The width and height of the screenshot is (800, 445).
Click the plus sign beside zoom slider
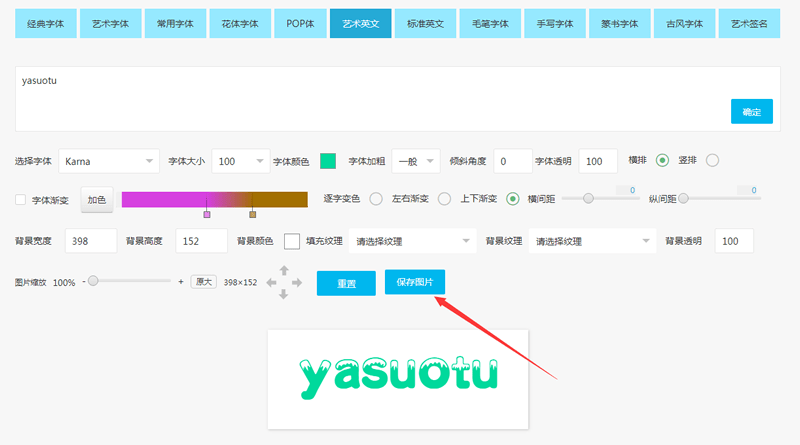pyautogui.click(x=180, y=282)
